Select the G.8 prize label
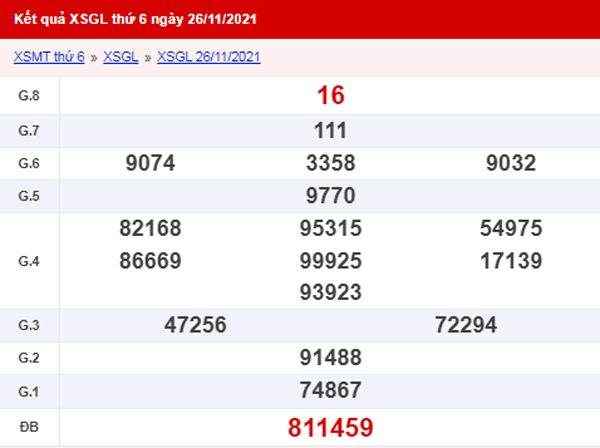The height and width of the screenshot is (448, 600). 29,95
